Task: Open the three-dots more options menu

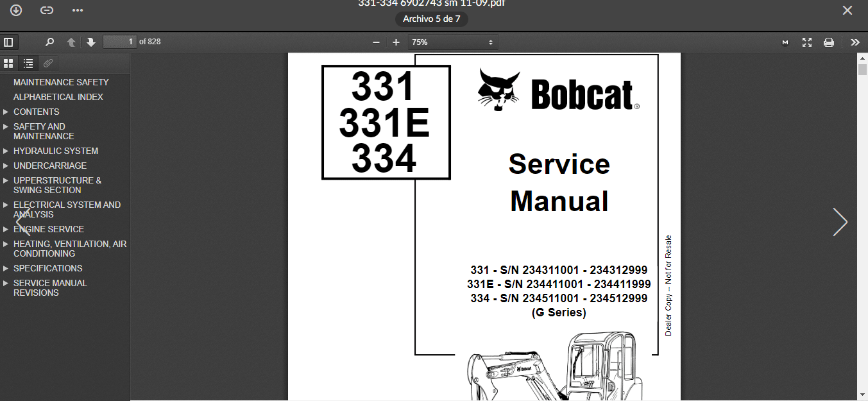Action: tap(78, 10)
